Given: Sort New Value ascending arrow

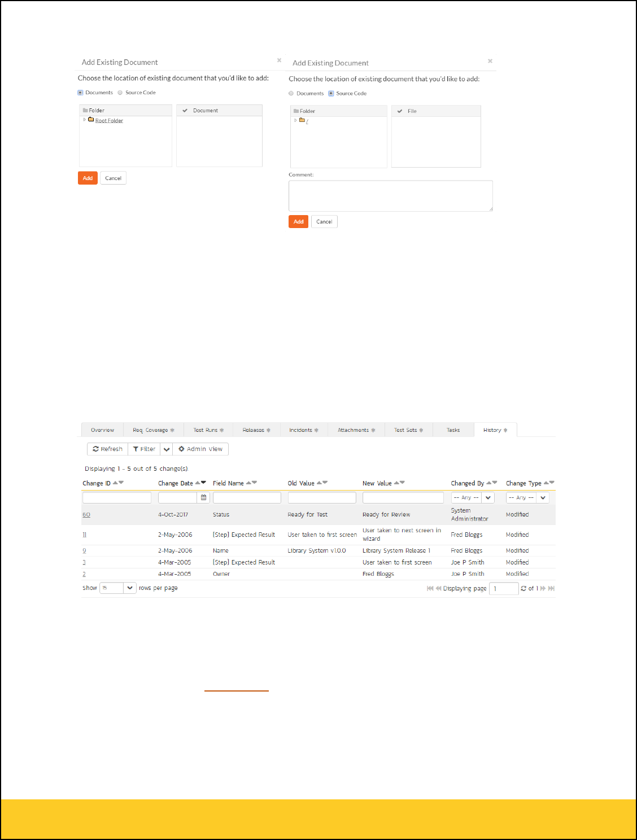Looking at the screenshot, I should 396,483.
